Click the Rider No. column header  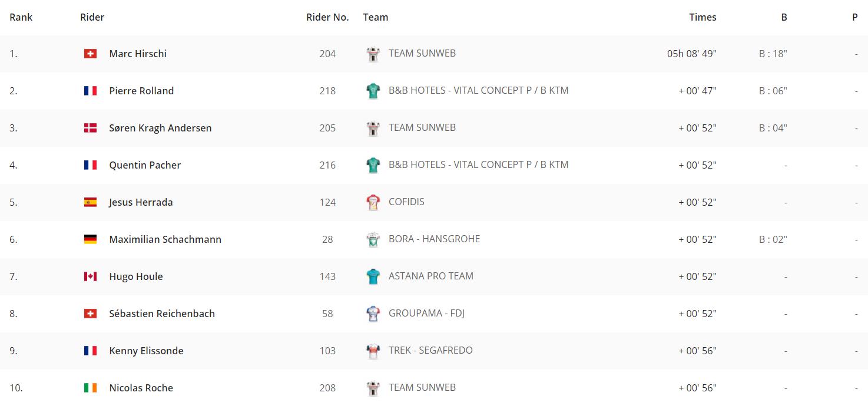(327, 17)
